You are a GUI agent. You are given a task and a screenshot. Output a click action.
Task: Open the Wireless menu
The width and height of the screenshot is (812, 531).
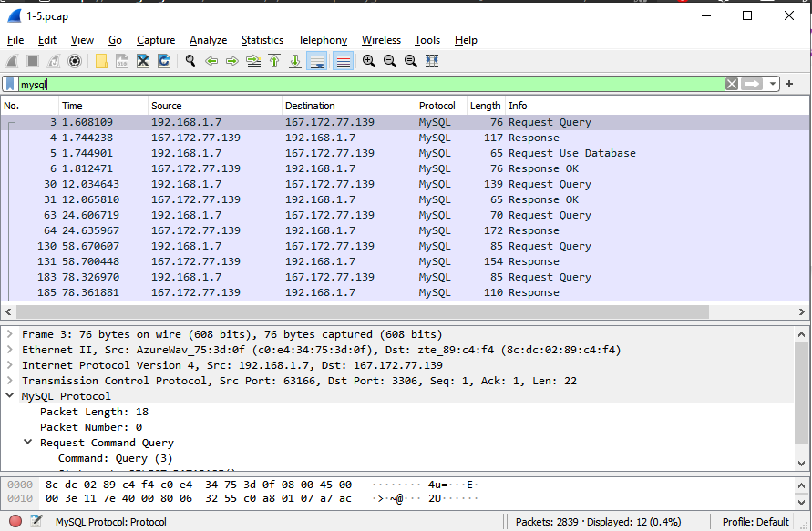tap(381, 40)
